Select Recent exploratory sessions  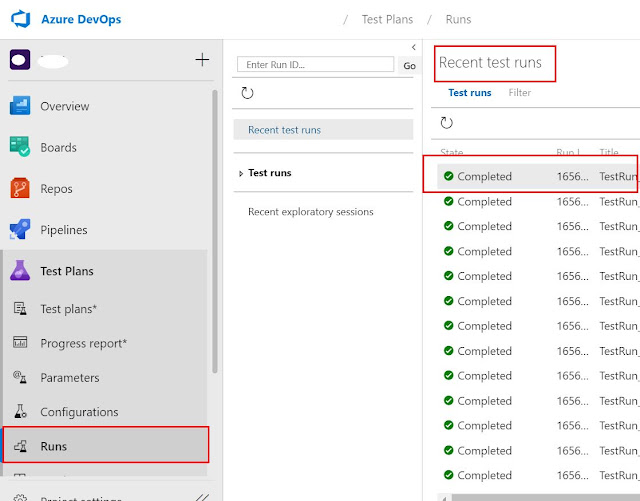[x=311, y=212]
